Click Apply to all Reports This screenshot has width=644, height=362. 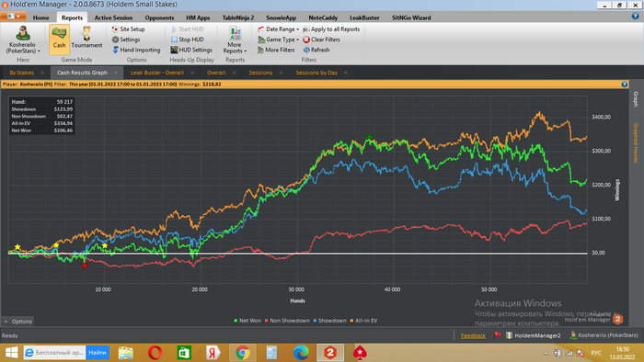[x=331, y=29]
